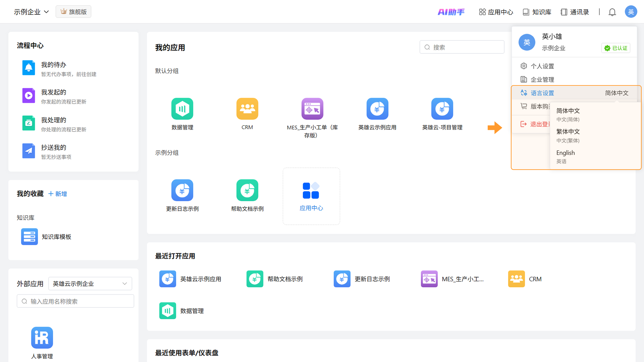Open the 知识库模板 favorite item

tap(56, 237)
